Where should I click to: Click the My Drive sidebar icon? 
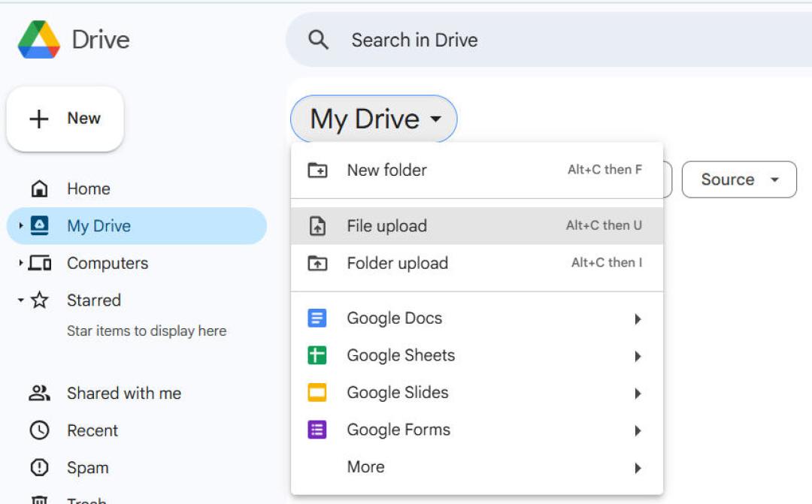(40, 225)
